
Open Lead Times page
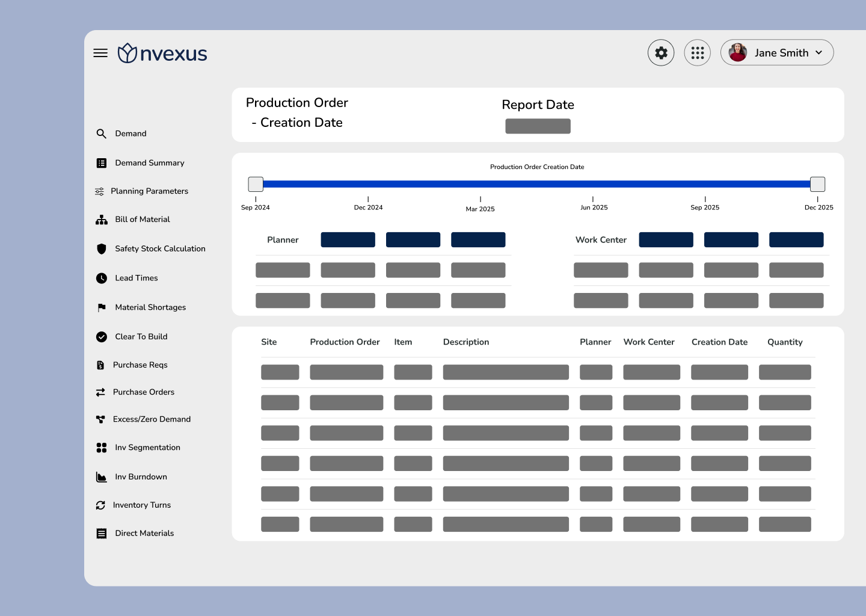click(137, 278)
